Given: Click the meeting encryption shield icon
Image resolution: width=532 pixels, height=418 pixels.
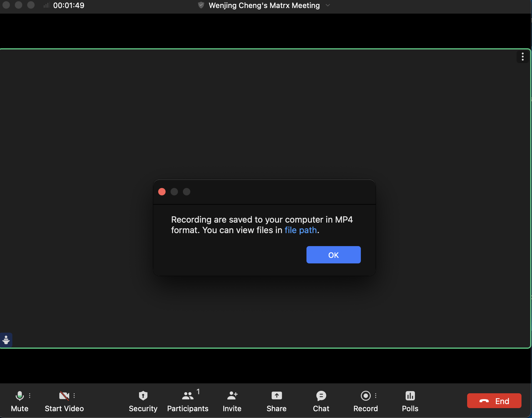Looking at the screenshot, I should [201, 5].
